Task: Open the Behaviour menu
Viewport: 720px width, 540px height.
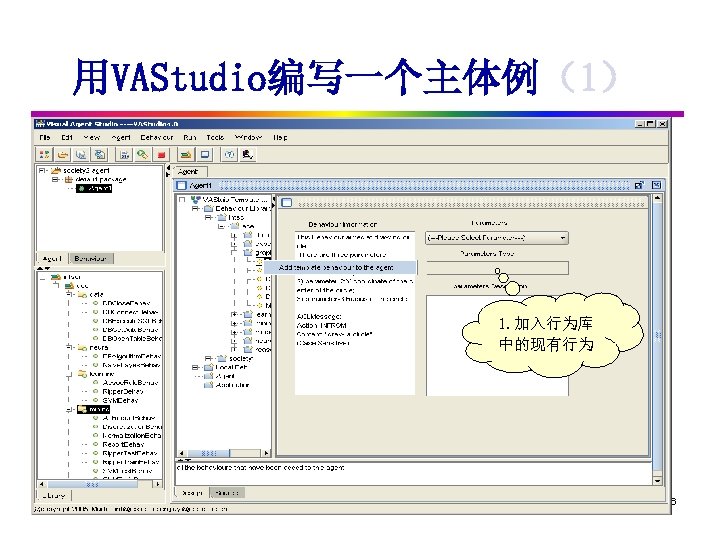Action: point(157,137)
